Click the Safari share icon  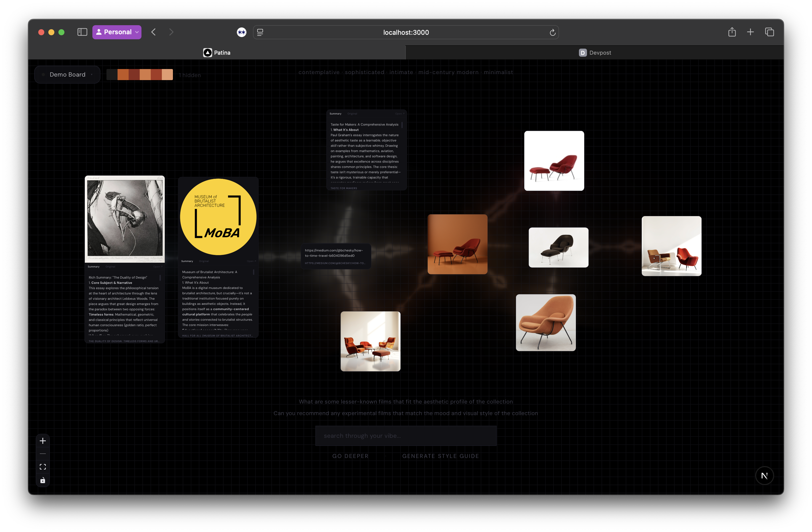click(732, 32)
